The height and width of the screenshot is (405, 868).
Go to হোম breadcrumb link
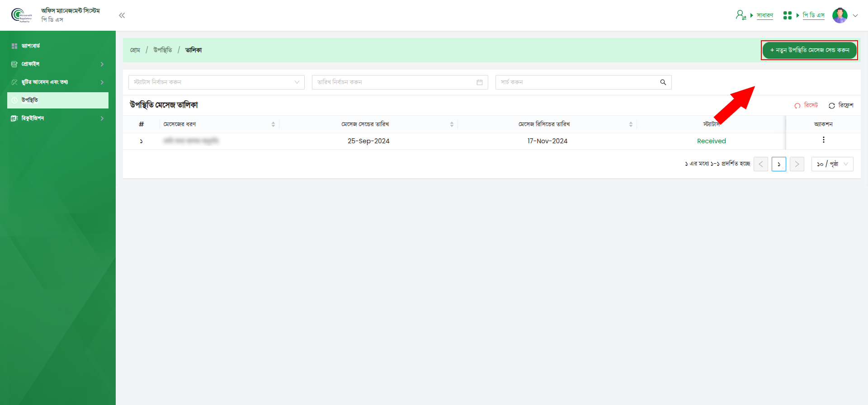point(135,50)
